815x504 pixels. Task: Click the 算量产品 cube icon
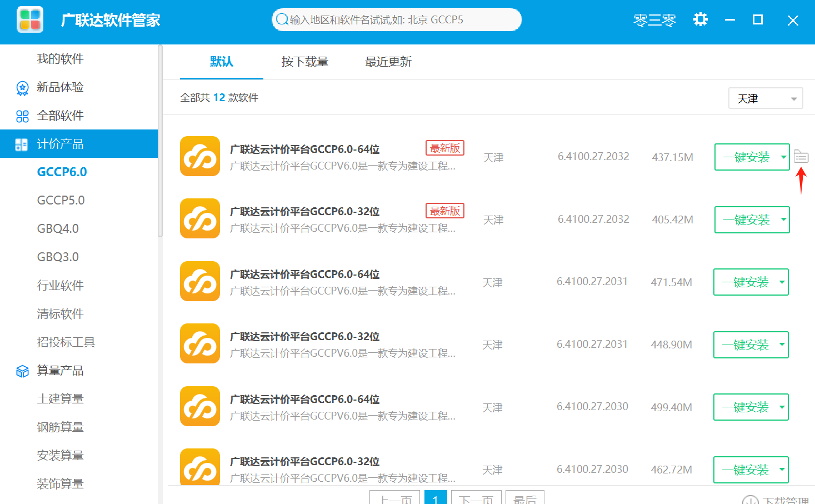coord(22,371)
